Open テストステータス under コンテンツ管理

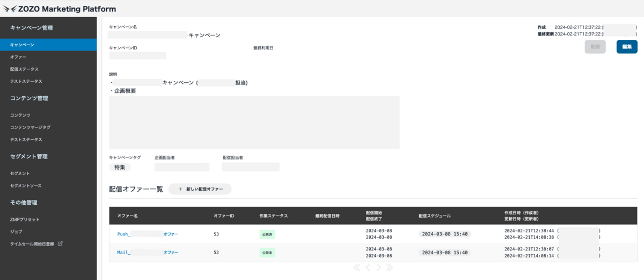coord(26,140)
